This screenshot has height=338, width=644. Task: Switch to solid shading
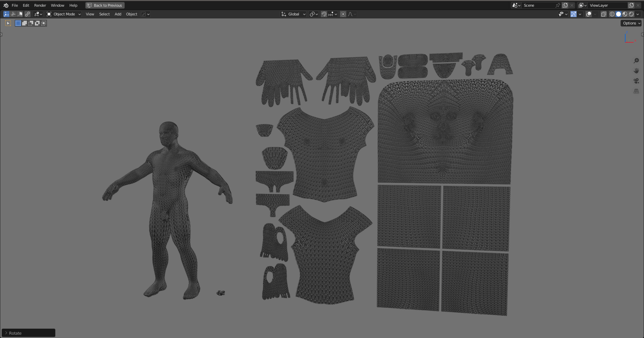[619, 14]
